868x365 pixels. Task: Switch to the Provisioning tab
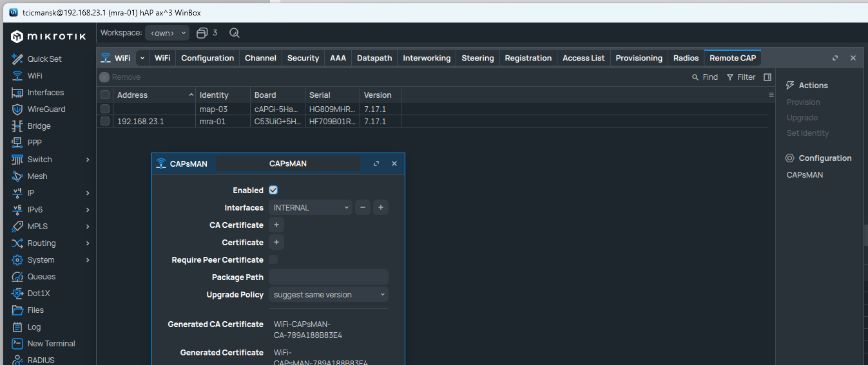(x=639, y=58)
